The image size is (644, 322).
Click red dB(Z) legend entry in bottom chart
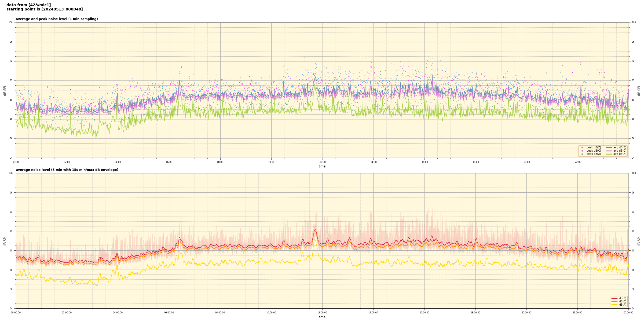[614, 298]
